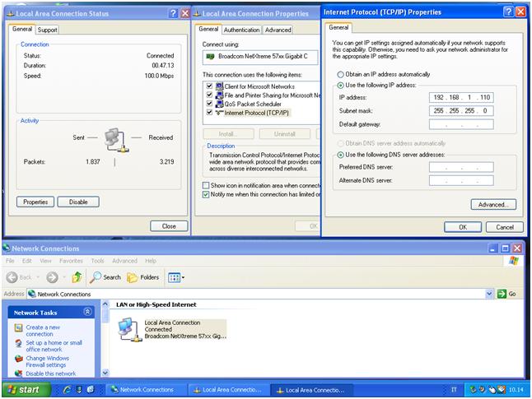
Task: Click the Back arrow icon in Network Connections
Action: pyautogui.click(x=12, y=277)
